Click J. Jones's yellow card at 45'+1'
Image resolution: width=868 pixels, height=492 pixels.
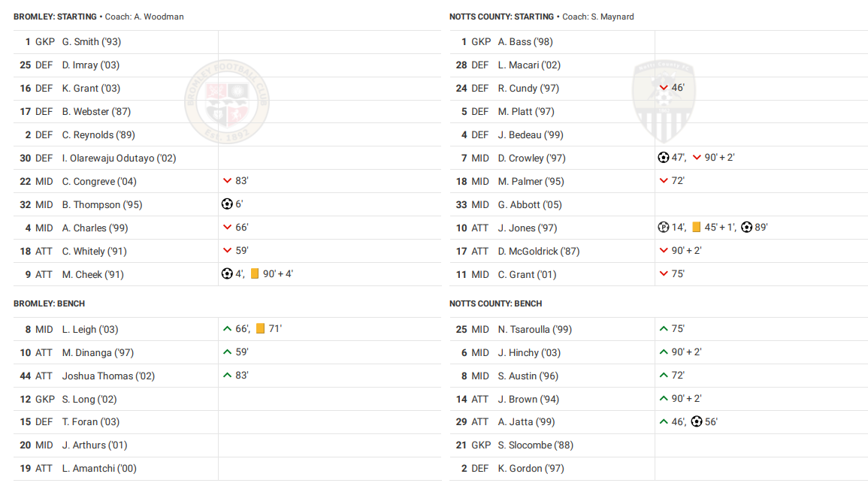(x=696, y=228)
